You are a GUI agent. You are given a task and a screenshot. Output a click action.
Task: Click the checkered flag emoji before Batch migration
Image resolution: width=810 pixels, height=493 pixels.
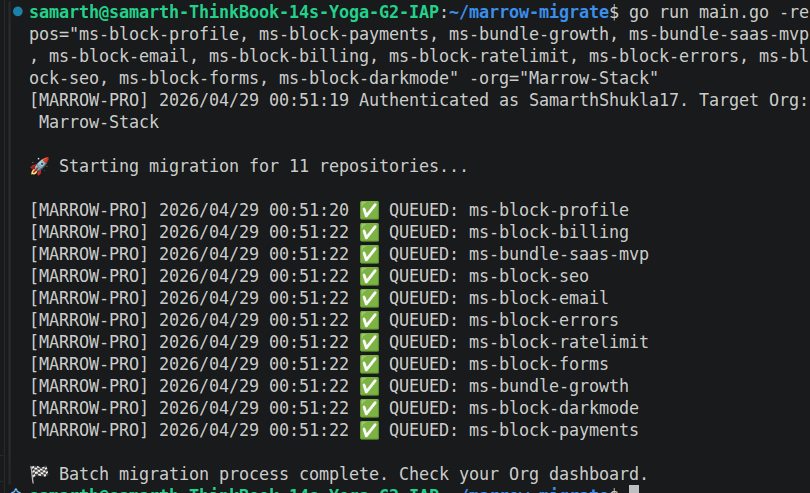(39, 474)
